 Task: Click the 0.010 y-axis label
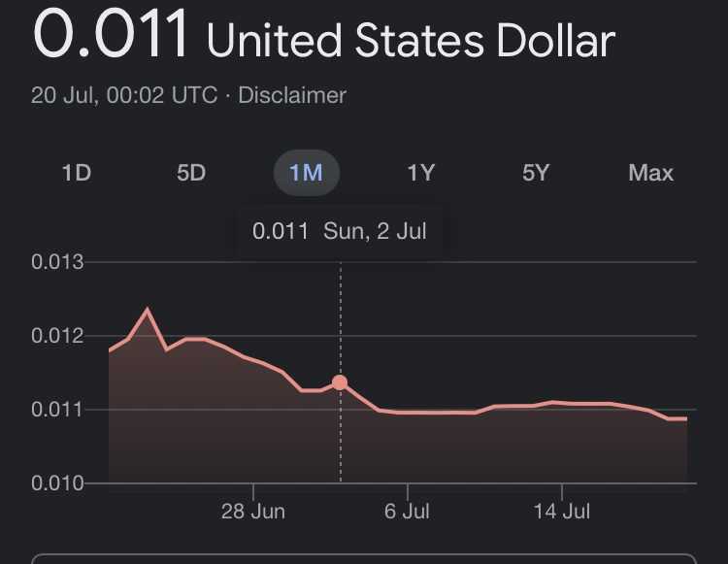click(x=57, y=483)
